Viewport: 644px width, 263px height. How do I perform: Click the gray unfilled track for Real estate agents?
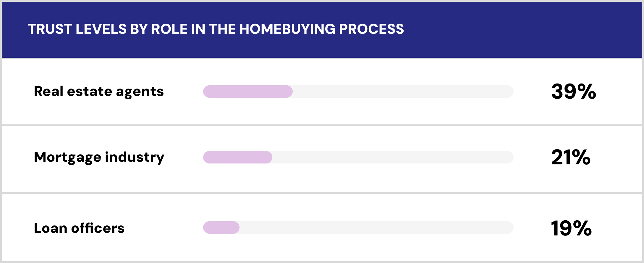(402, 92)
